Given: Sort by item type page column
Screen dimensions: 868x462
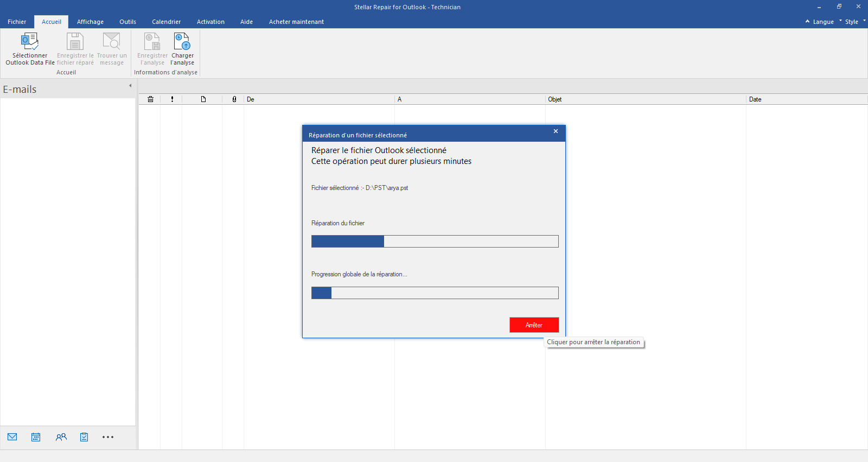Looking at the screenshot, I should coord(203,99).
